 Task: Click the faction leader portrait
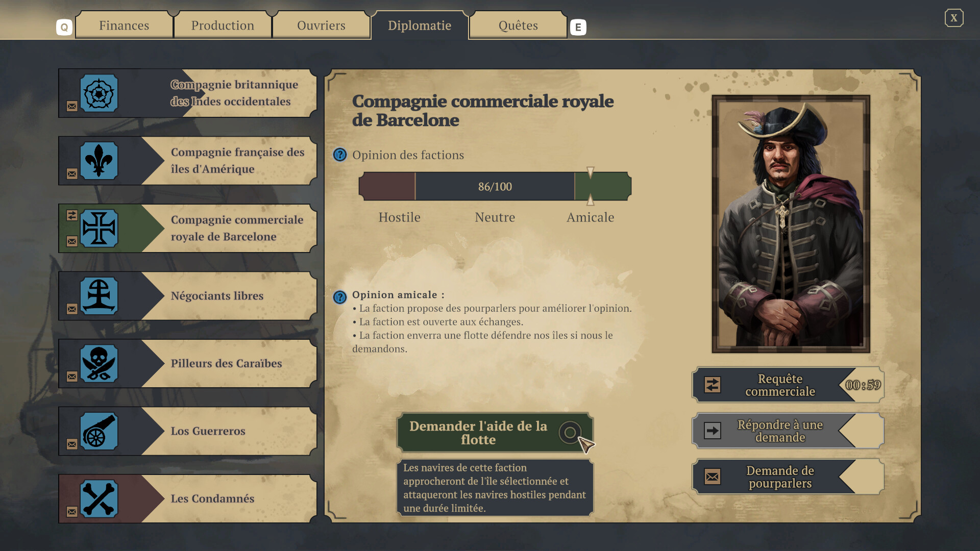pyautogui.click(x=791, y=224)
